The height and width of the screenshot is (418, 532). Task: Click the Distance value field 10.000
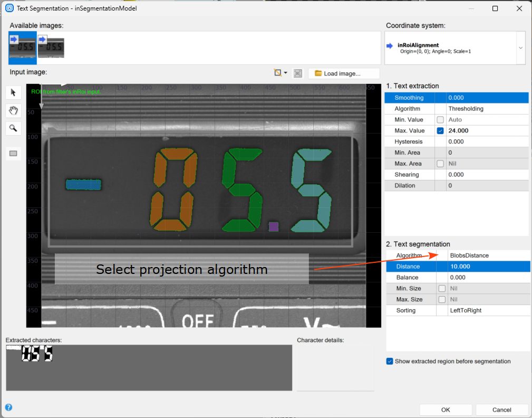click(x=487, y=267)
